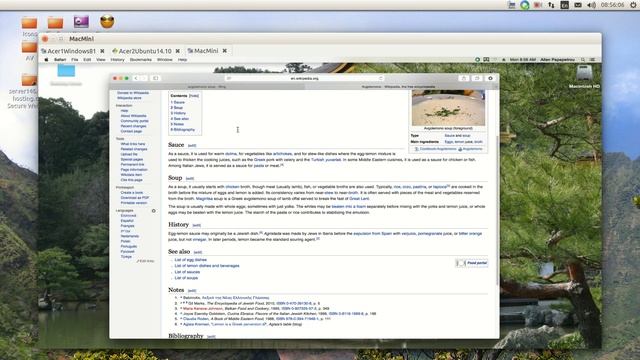Click edit link next to Sauce heading
The height and width of the screenshot is (360, 640).
192,145
